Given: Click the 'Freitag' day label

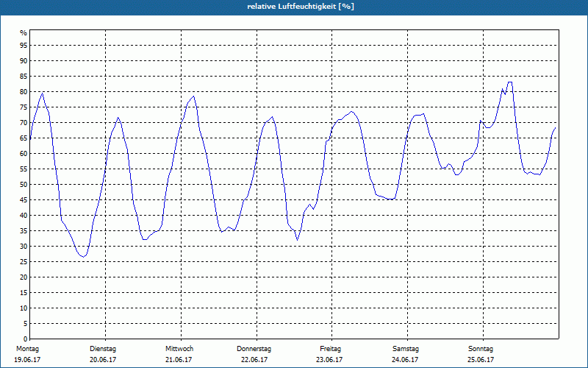Looking at the screenshot, I should (x=330, y=349).
